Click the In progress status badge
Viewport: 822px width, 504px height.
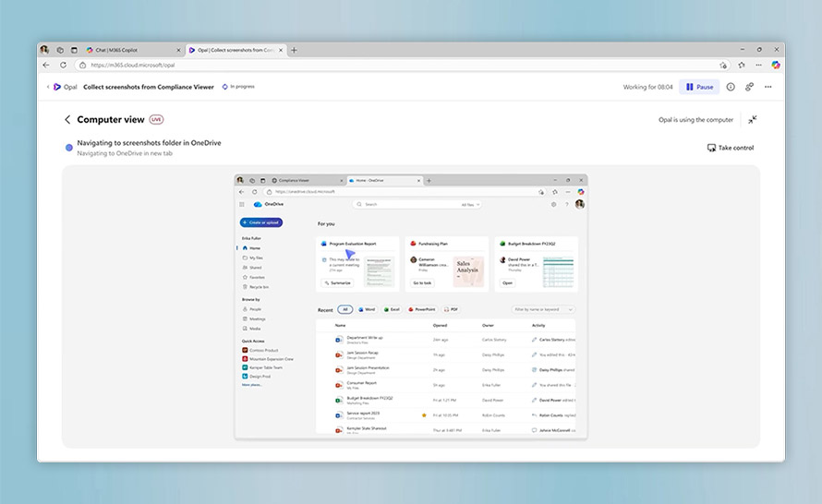(x=238, y=87)
